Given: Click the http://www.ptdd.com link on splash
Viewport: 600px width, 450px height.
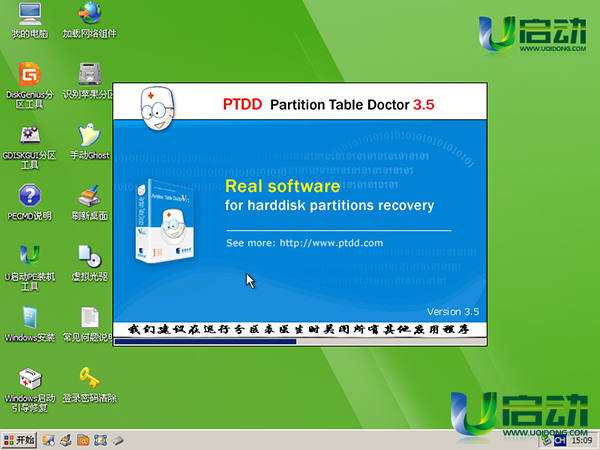Looking at the screenshot, I should 331,243.
